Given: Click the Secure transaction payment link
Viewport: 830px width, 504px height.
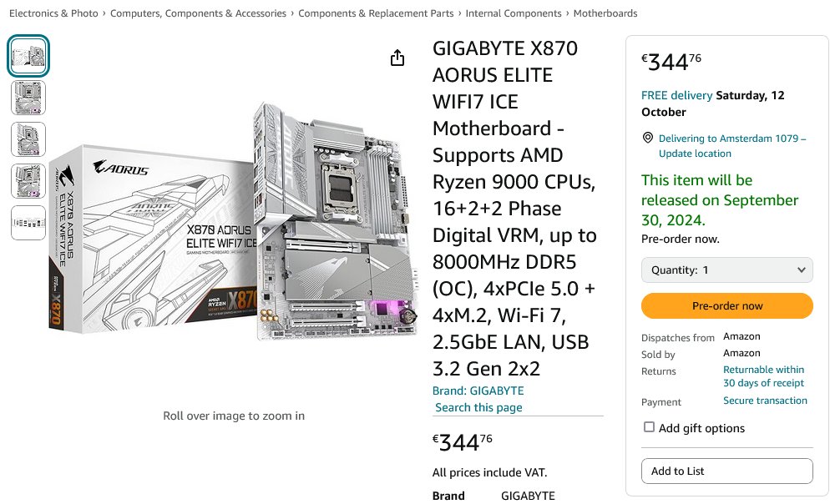Looking at the screenshot, I should click(x=765, y=401).
